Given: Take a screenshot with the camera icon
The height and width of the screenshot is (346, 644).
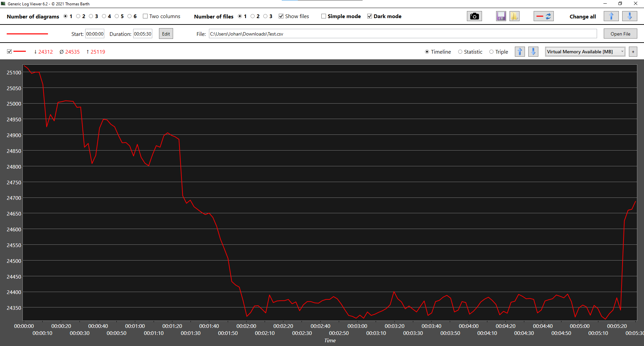Looking at the screenshot, I should pos(474,16).
